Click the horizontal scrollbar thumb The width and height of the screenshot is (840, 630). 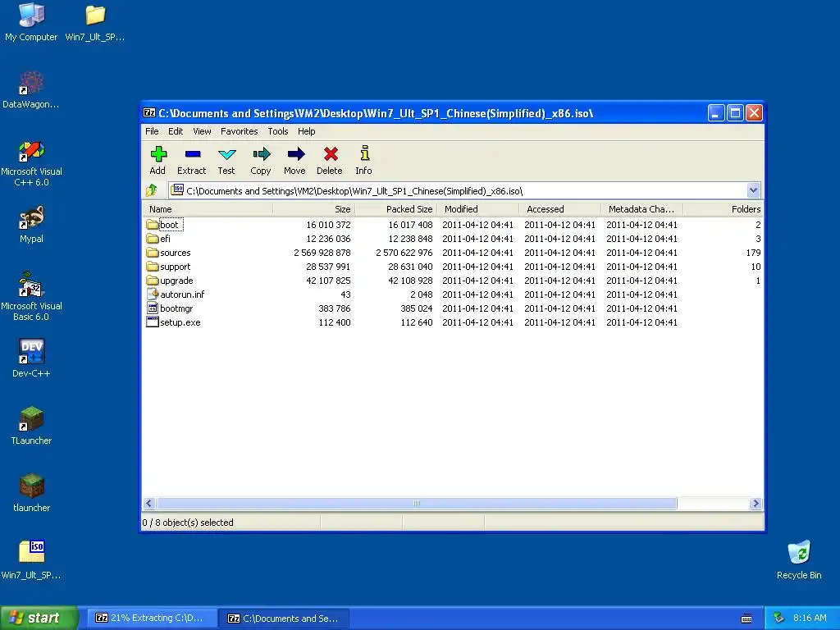tap(416, 503)
